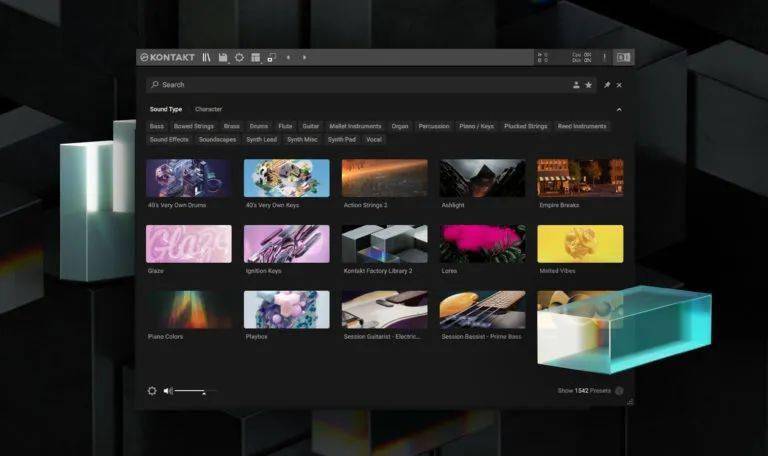Open Session Guitarist Electric thumbnail
768x456 pixels.
[x=384, y=310]
